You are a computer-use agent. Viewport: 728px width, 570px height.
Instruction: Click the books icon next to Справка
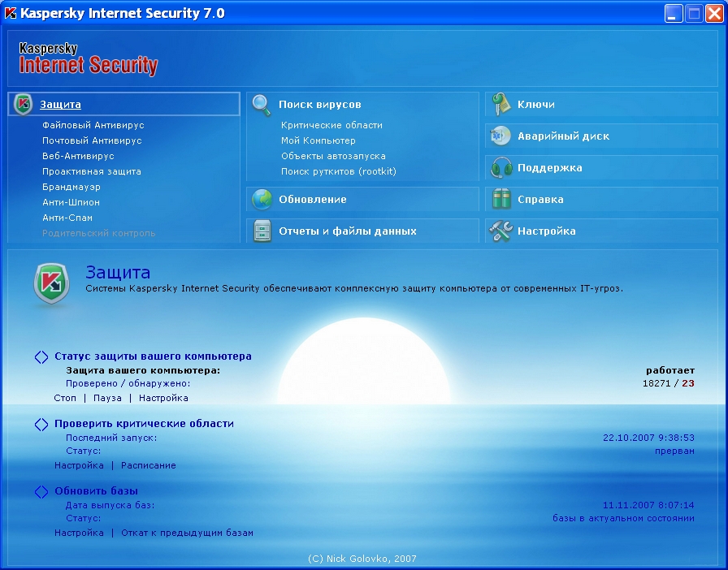[x=501, y=199]
